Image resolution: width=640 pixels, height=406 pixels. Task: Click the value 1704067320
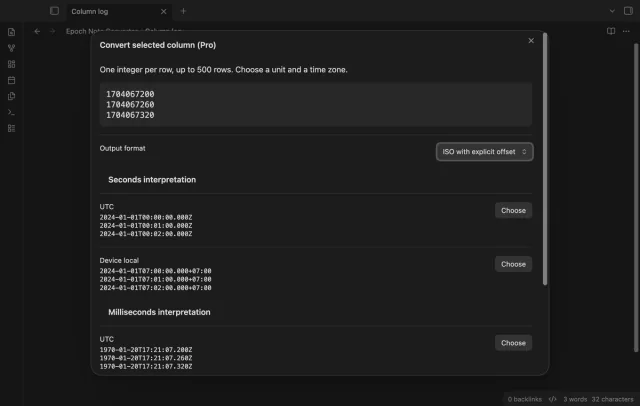(130, 115)
